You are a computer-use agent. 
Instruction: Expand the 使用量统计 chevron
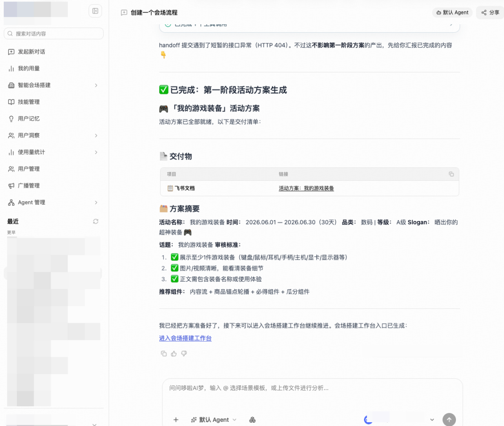click(96, 152)
